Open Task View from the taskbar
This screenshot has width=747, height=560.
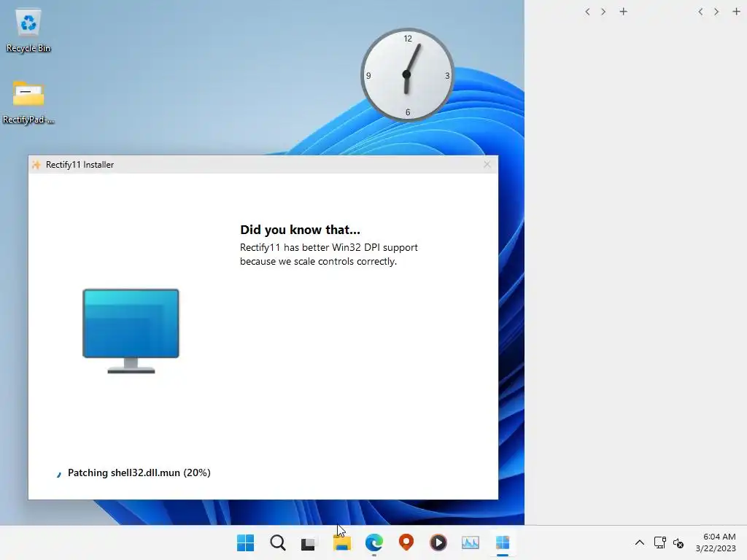(309, 542)
